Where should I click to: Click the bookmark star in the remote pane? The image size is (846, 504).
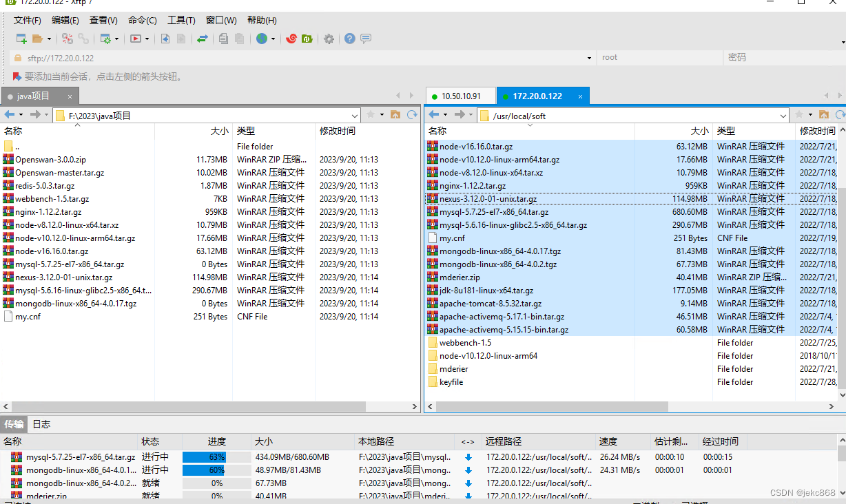[799, 115]
